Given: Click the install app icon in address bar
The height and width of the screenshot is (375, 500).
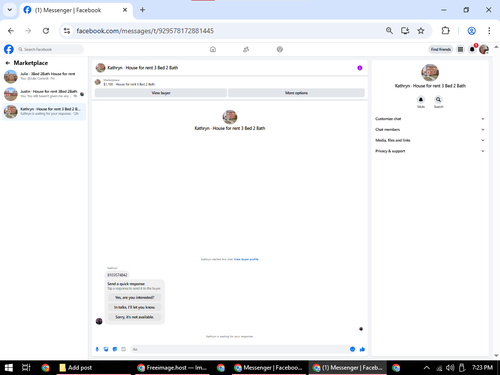Looking at the screenshot, I should click(x=405, y=31).
